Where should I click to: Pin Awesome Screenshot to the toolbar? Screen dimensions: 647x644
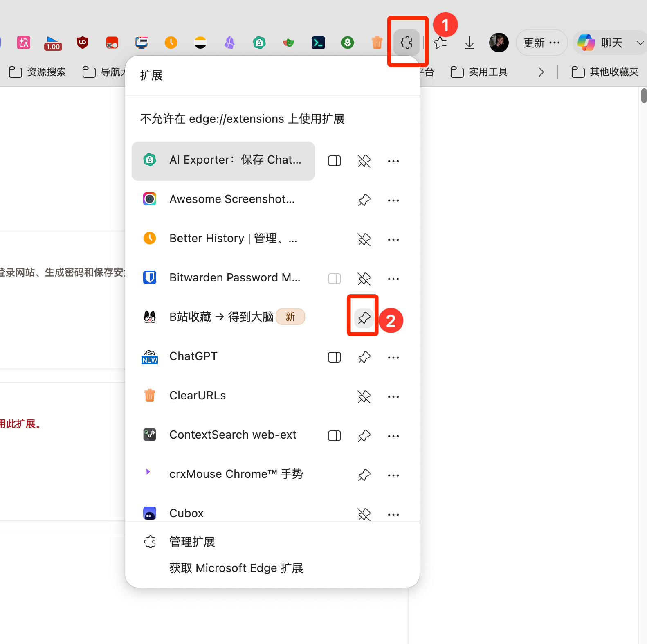(364, 200)
